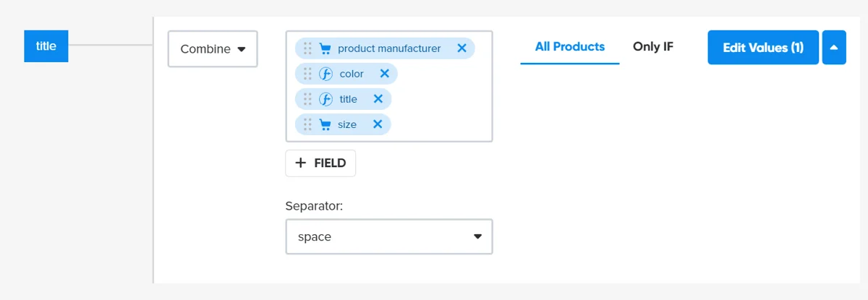868x300 pixels.
Task: Select the blue title attribute label
Action: point(46,46)
